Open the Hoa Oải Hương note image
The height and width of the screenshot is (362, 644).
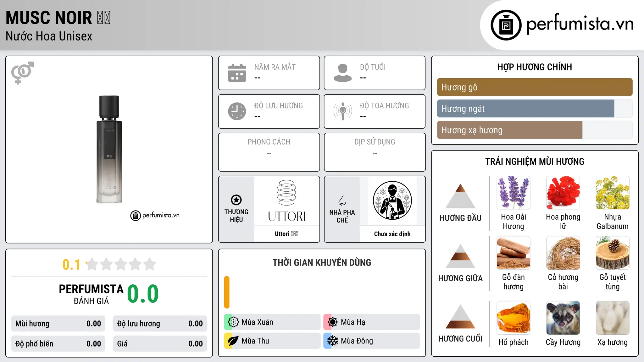(x=514, y=193)
